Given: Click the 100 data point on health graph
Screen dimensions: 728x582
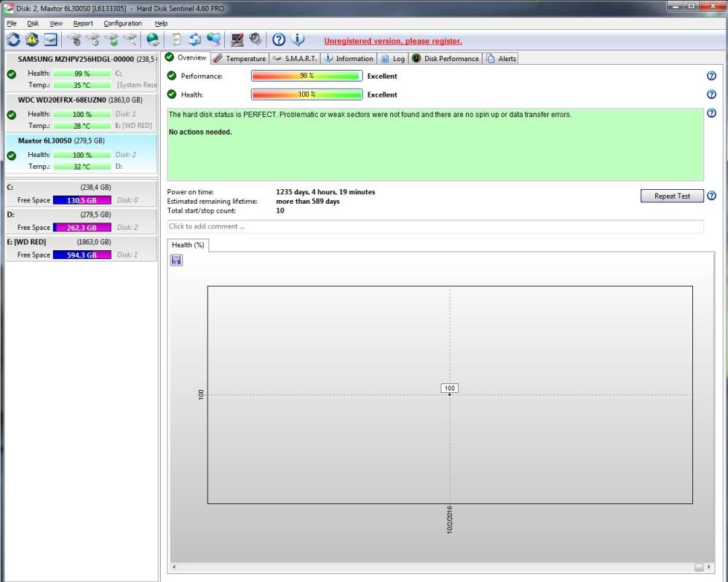Looking at the screenshot, I should point(449,394).
